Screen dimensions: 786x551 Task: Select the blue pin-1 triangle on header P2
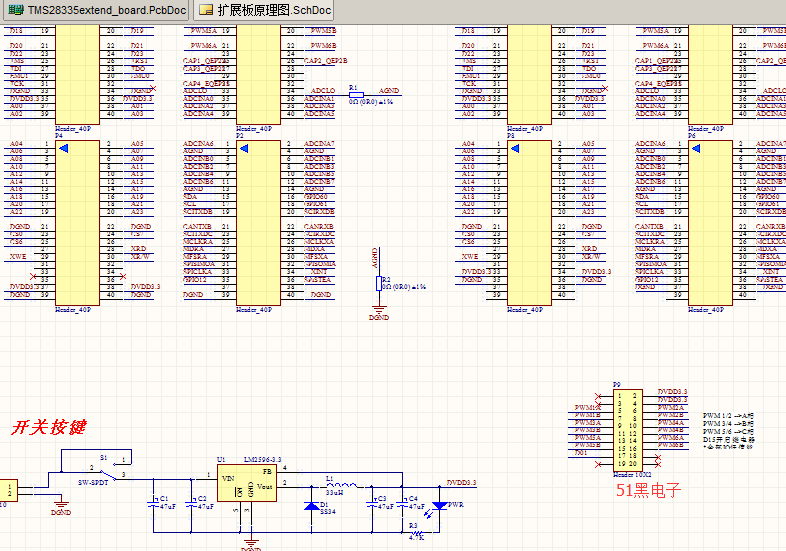tap(244, 148)
